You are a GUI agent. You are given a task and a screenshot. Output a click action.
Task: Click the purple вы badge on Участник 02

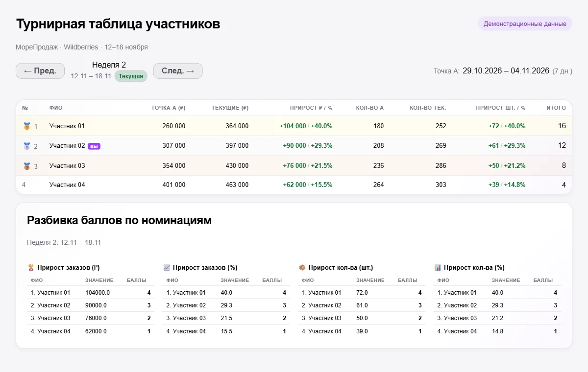point(94,146)
